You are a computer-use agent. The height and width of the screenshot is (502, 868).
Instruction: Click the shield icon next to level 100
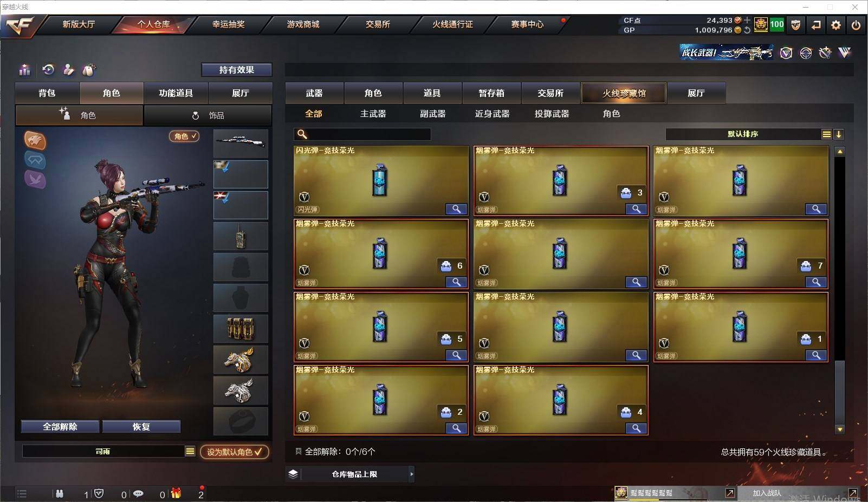click(795, 25)
